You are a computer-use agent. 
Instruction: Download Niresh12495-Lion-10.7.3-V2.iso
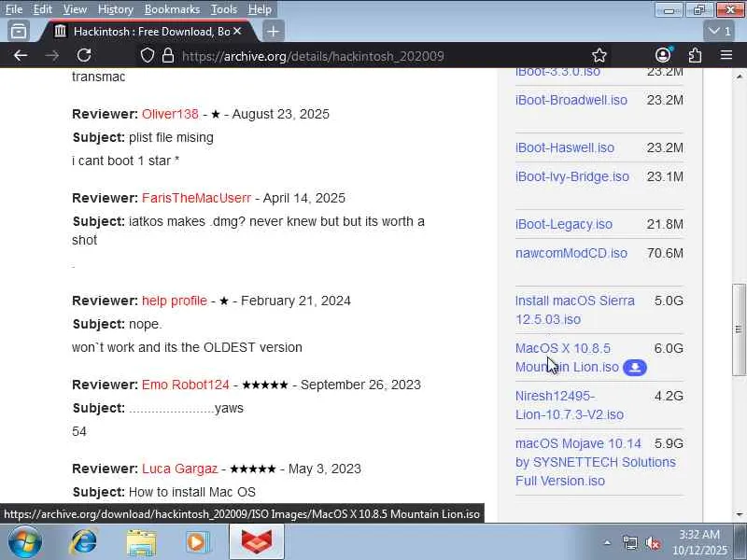570,405
